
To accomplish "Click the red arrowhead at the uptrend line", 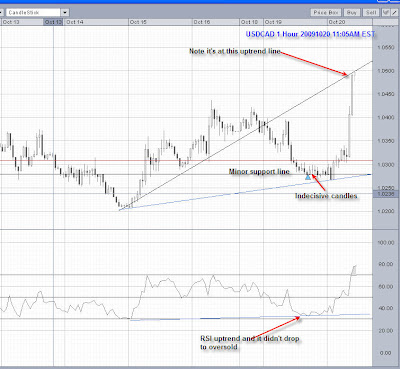I will pyautogui.click(x=345, y=73).
